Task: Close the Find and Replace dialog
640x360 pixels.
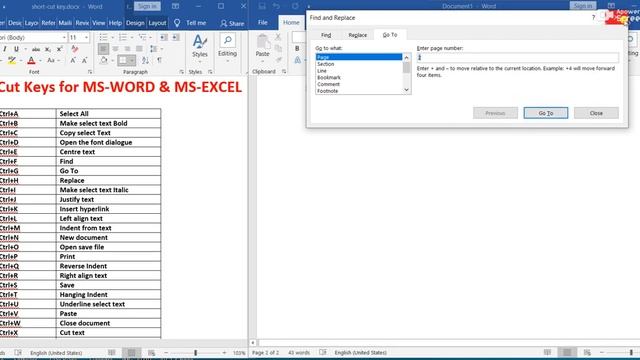Action: click(x=596, y=113)
